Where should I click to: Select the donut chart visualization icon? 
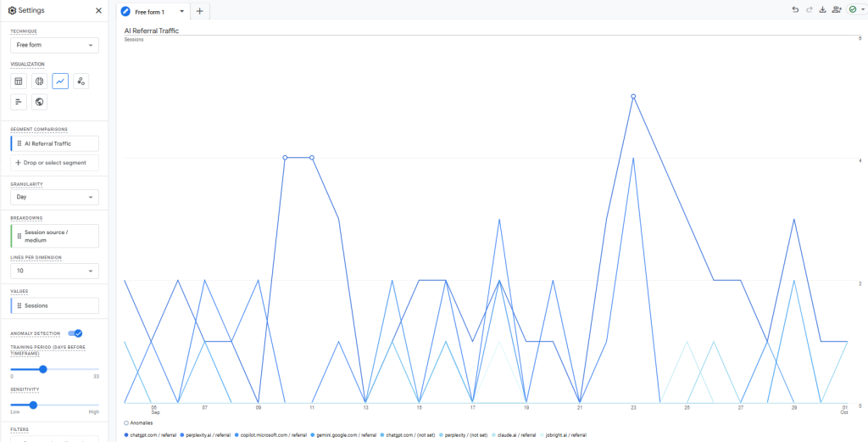39,81
